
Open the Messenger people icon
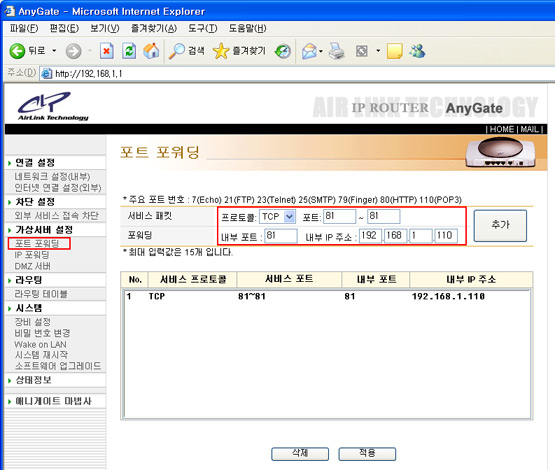click(x=417, y=51)
